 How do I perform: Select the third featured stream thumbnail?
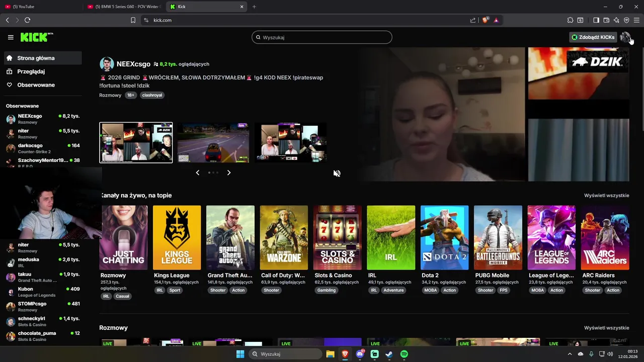[x=291, y=142]
